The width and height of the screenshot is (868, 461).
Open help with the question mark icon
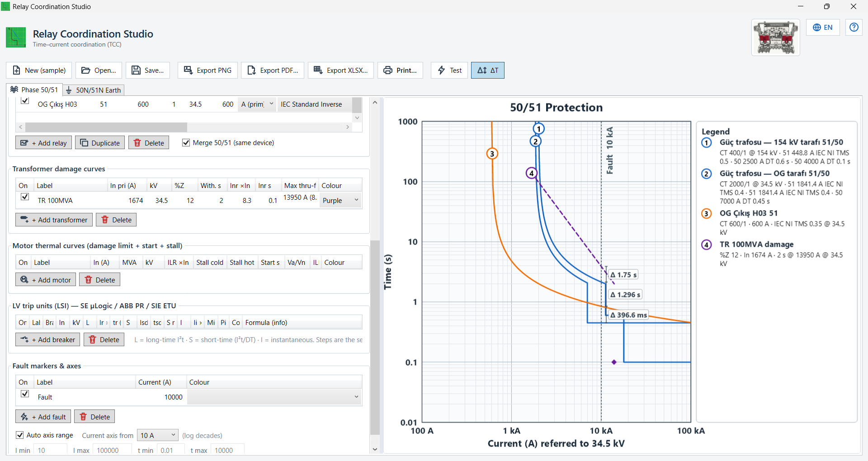[854, 28]
